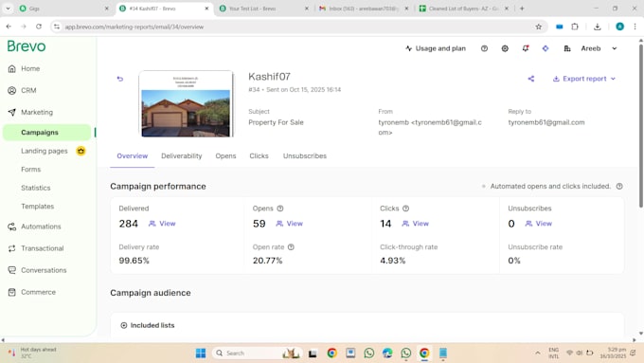Open Campaigns in the sidebar
Image resolution: width=644 pixels, height=363 pixels.
click(x=46, y=133)
